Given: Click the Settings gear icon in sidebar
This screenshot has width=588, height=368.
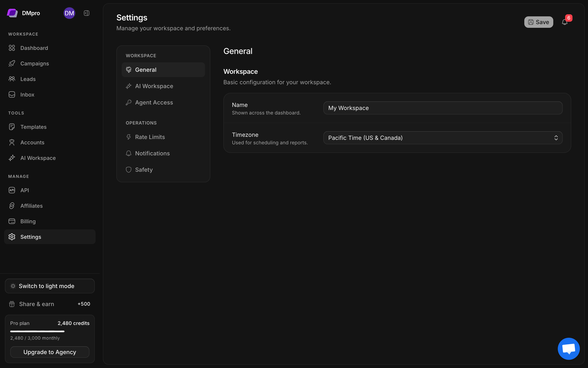Looking at the screenshot, I should [x=12, y=237].
